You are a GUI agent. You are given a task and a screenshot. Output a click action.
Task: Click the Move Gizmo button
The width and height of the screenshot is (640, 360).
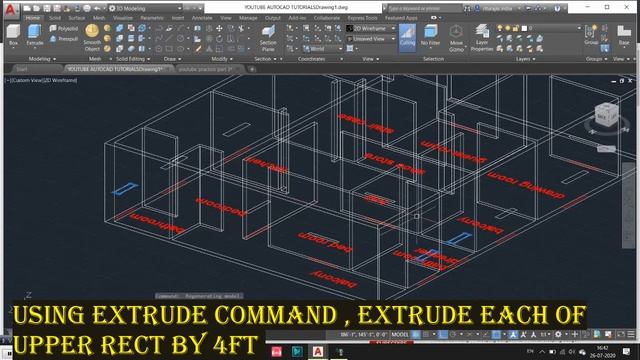[x=456, y=38]
